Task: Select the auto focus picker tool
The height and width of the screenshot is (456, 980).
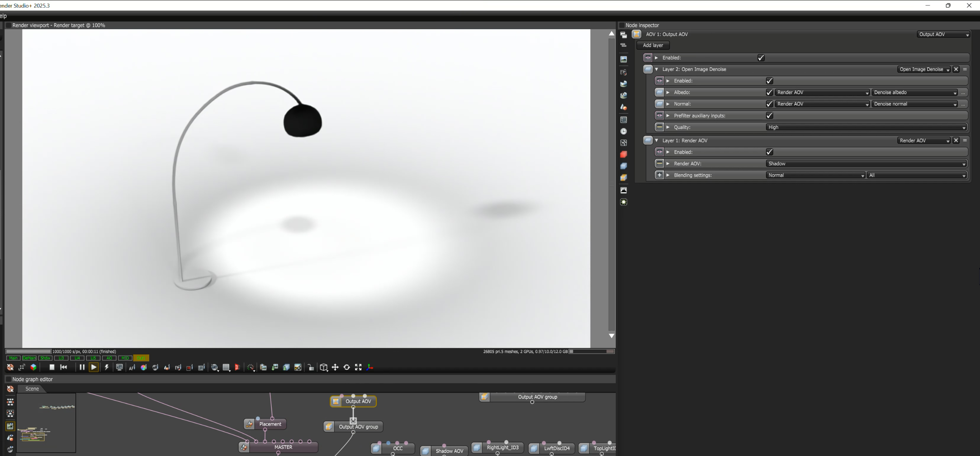Action: point(132,368)
